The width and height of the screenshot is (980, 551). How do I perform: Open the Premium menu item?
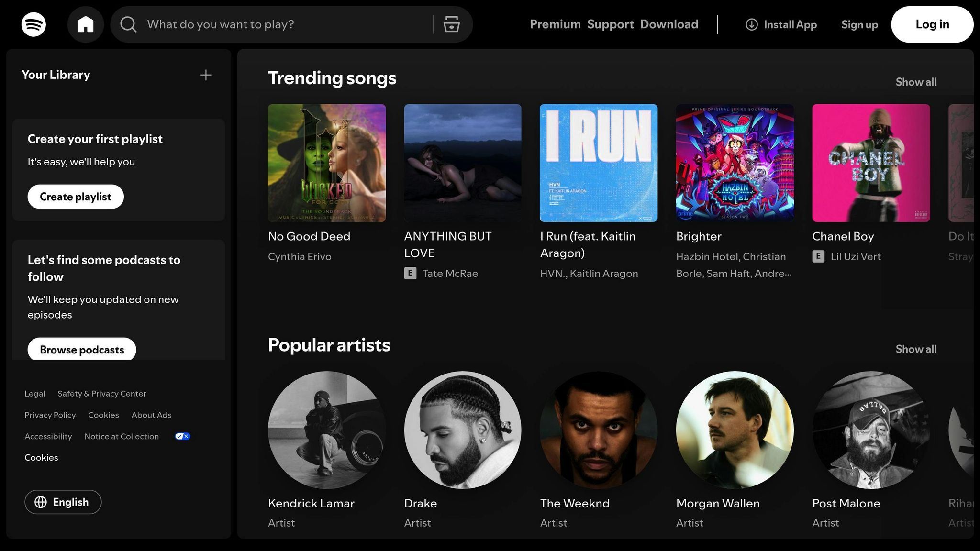[555, 24]
